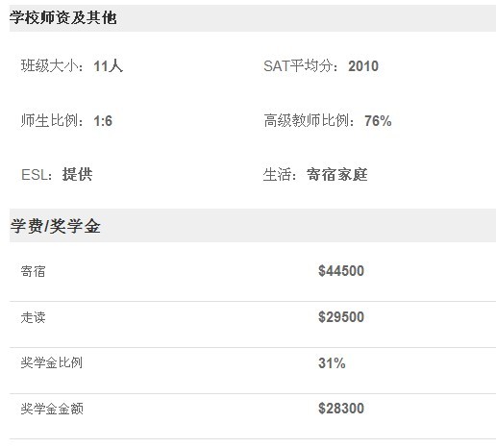Screen dimensions: 496x448
Task: Select the ESL label
Action: 37,175
